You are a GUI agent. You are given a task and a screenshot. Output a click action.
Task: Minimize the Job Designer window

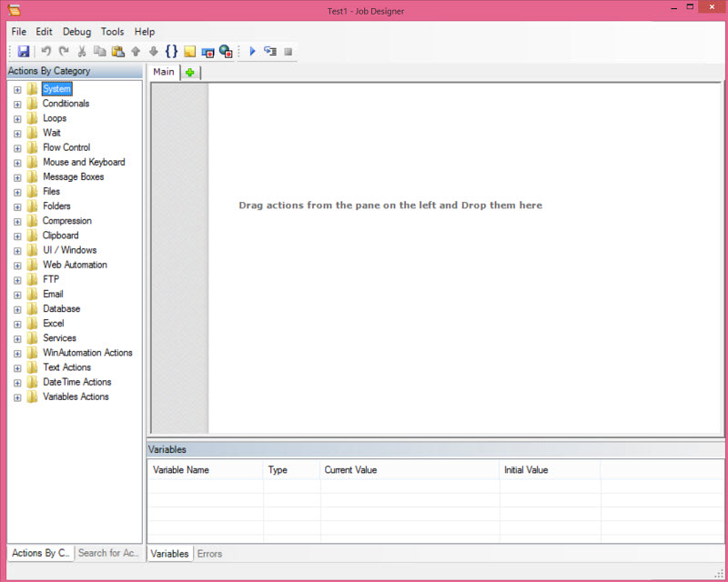click(673, 7)
